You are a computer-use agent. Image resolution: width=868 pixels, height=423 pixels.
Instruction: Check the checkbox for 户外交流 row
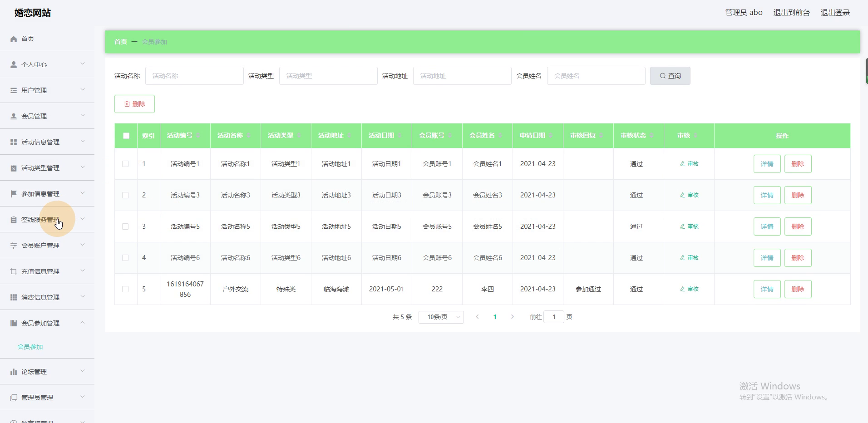click(x=125, y=289)
